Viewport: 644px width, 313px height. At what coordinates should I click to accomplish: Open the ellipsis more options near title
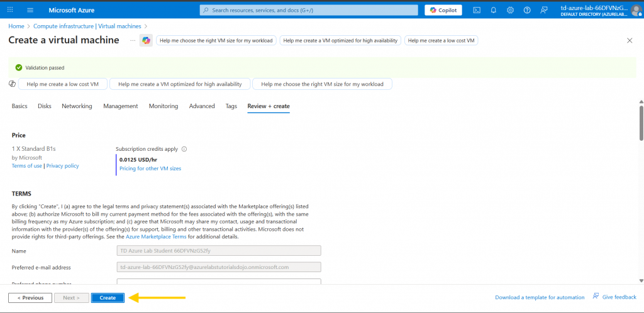coord(133,40)
